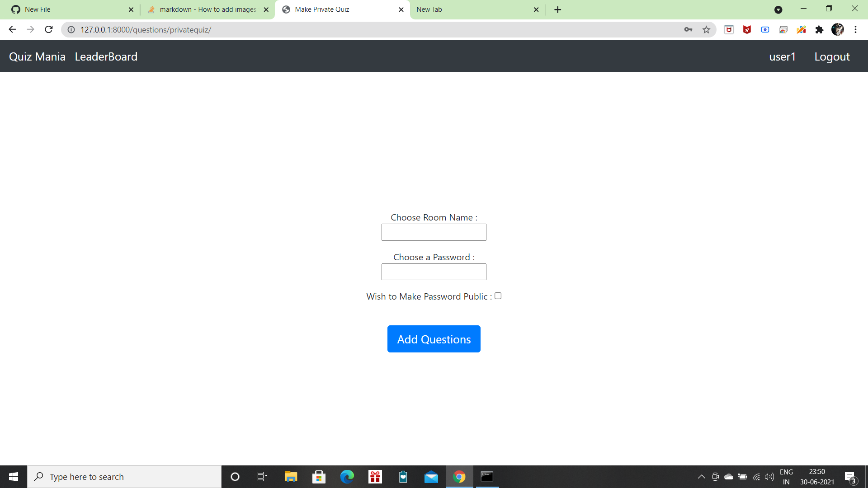The width and height of the screenshot is (868, 488).
Task: Open the Chrome password key icon
Action: coord(689,29)
